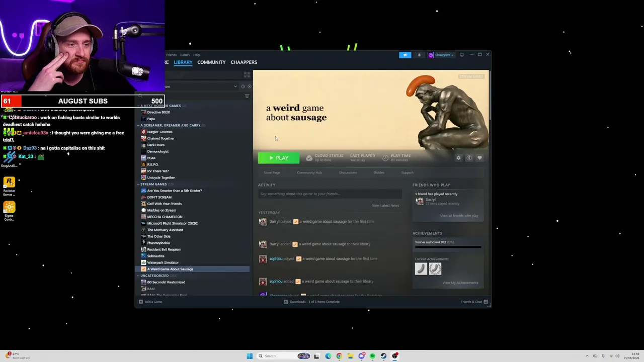Open Rockstar Games desktop shortcut
The width and height of the screenshot is (644, 362).
[9, 186]
